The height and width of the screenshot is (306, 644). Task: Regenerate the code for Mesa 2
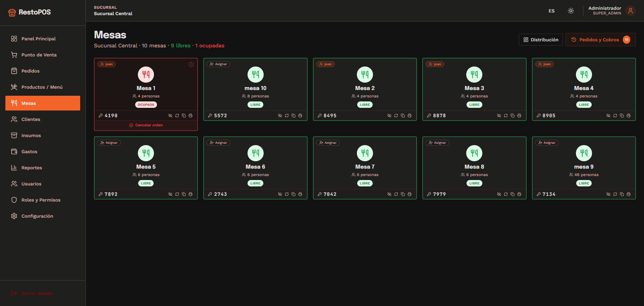coord(396,116)
